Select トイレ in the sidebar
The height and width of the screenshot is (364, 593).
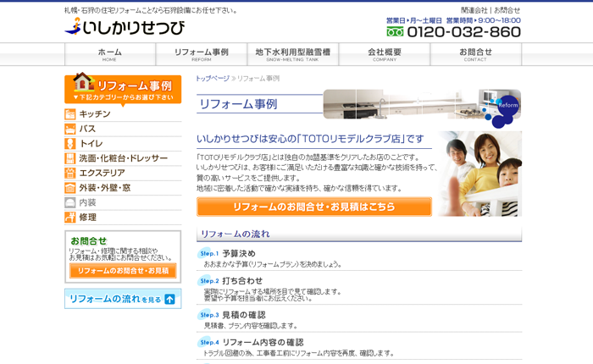click(x=91, y=144)
